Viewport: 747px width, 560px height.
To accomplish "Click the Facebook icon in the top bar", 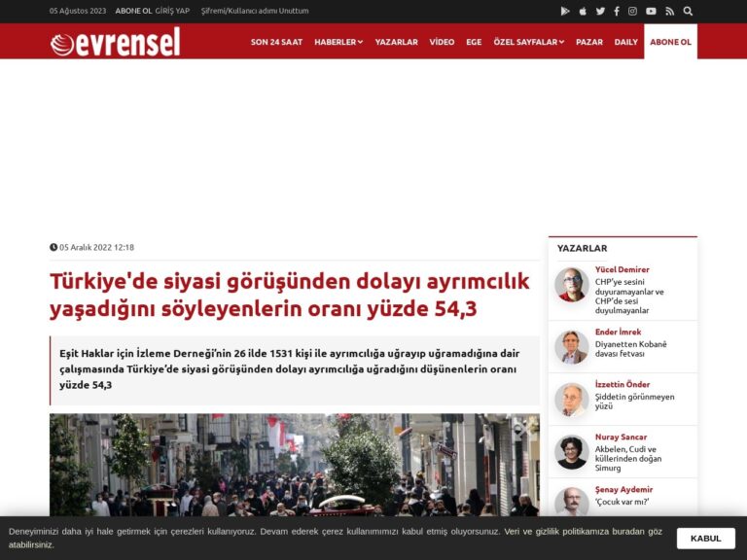I will coord(616,12).
